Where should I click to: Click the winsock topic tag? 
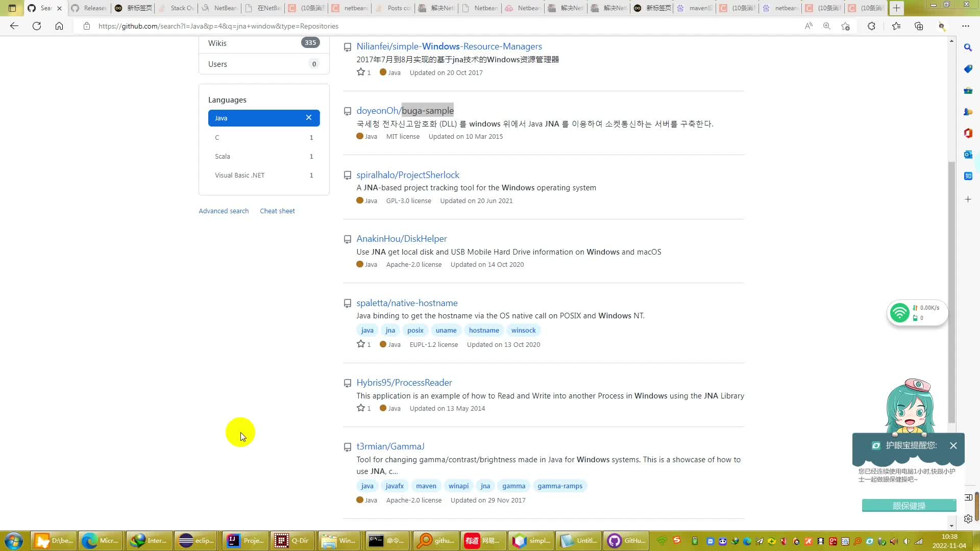[523, 330]
